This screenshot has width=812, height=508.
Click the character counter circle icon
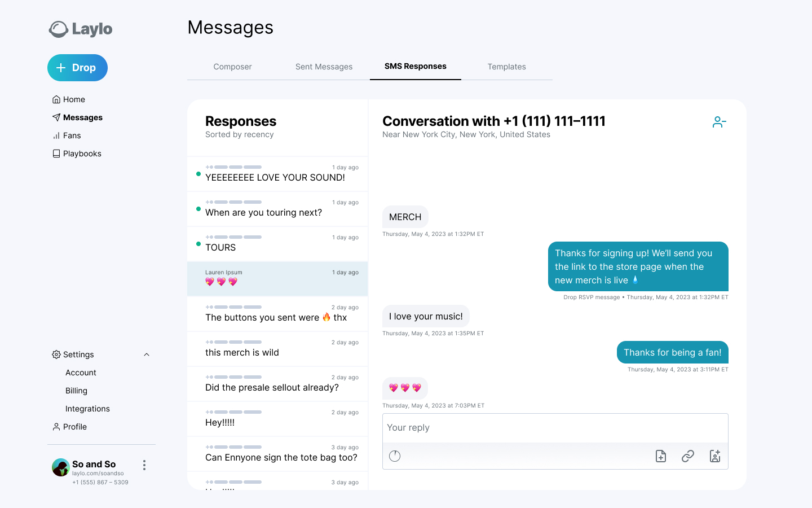[395, 456]
